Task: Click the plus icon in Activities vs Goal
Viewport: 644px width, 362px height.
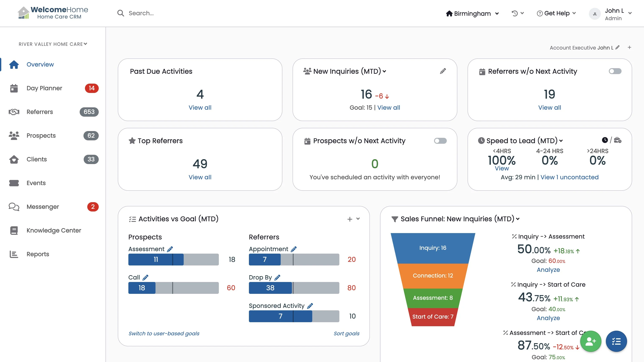Action: pyautogui.click(x=350, y=219)
